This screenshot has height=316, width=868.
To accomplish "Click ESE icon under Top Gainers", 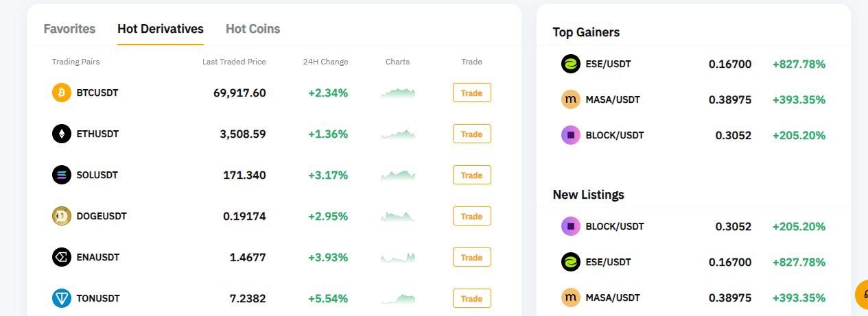I will [571, 64].
